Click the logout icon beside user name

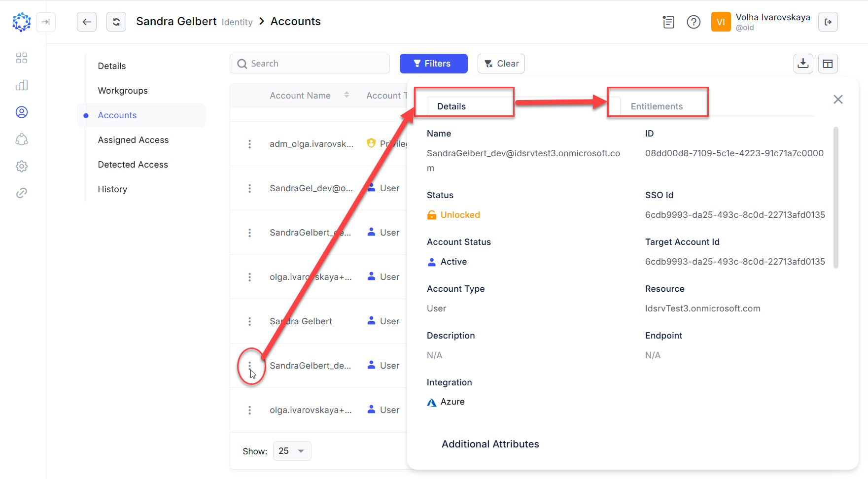click(828, 22)
